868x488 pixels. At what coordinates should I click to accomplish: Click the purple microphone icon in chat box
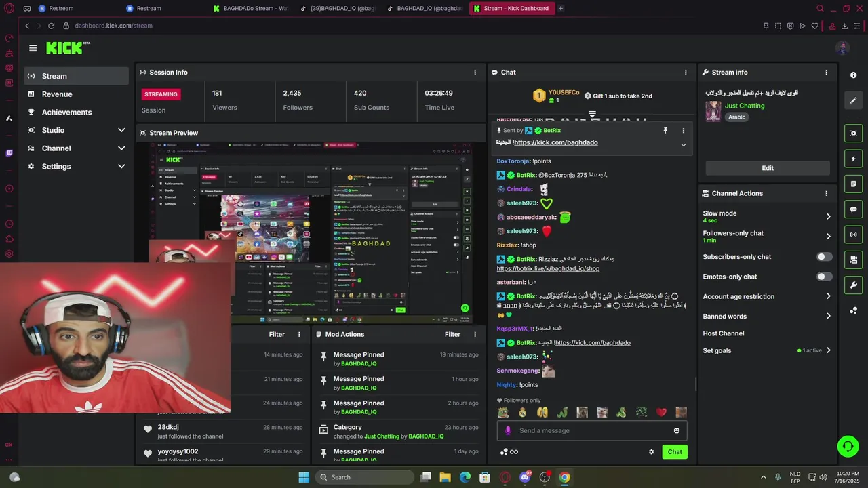508,430
